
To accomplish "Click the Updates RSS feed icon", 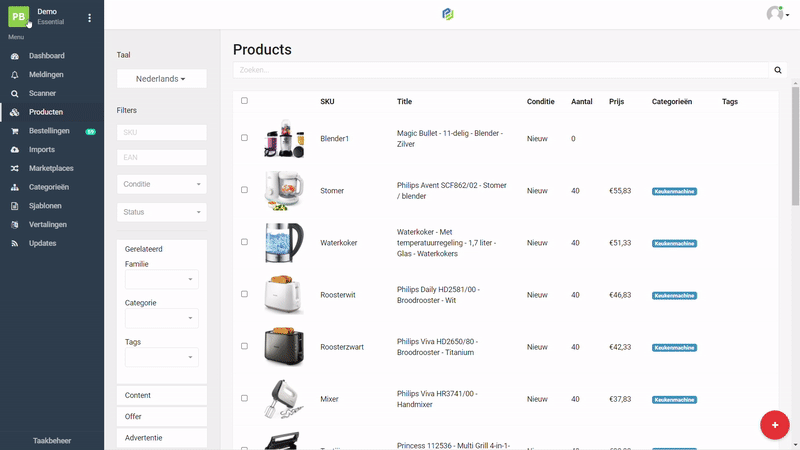I will coord(15,243).
